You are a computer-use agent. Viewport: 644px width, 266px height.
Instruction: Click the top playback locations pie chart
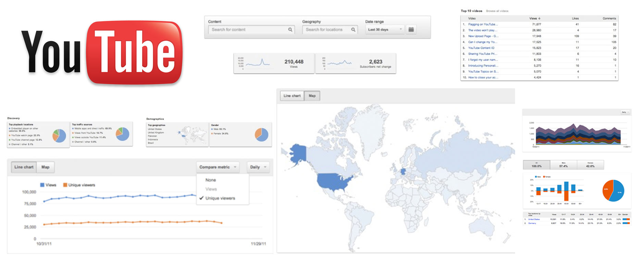(59, 136)
